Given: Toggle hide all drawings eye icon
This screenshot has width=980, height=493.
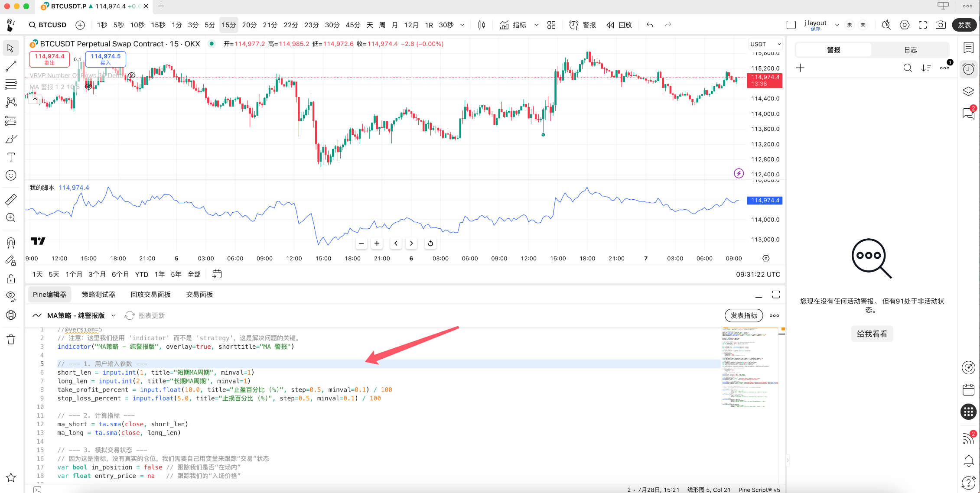Looking at the screenshot, I should click(11, 297).
